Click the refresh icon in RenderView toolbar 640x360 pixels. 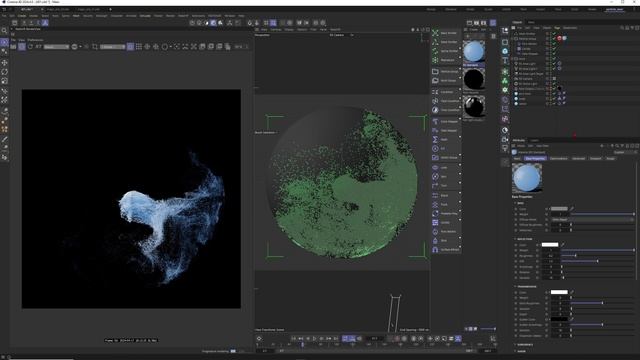[30, 47]
